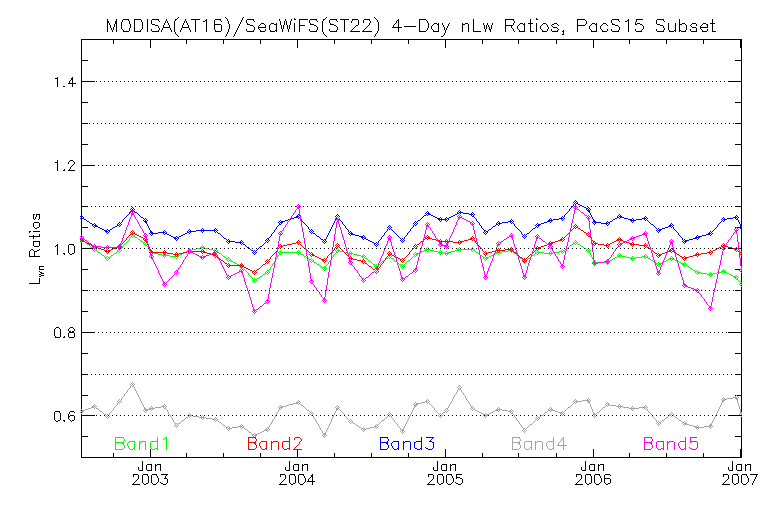768x512 pixels.
Task: Click the 1.4 y-axis tick value
Action: tap(65, 82)
